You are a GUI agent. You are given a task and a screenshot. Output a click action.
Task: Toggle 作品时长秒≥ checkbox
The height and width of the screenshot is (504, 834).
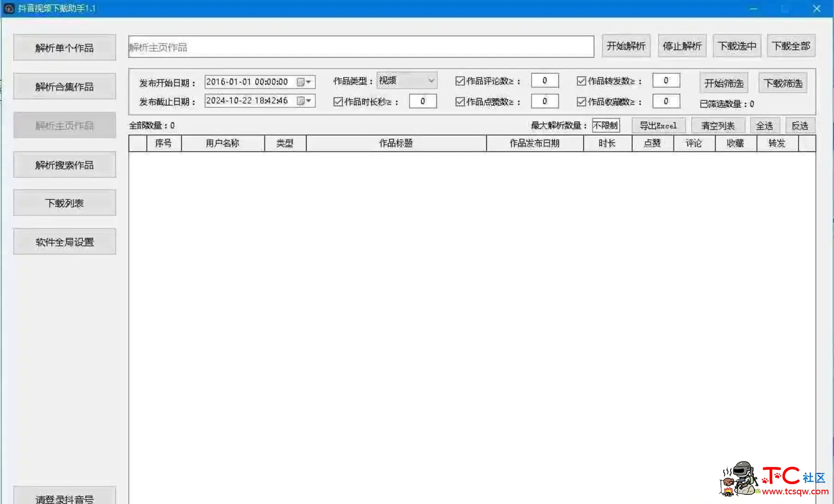click(338, 102)
